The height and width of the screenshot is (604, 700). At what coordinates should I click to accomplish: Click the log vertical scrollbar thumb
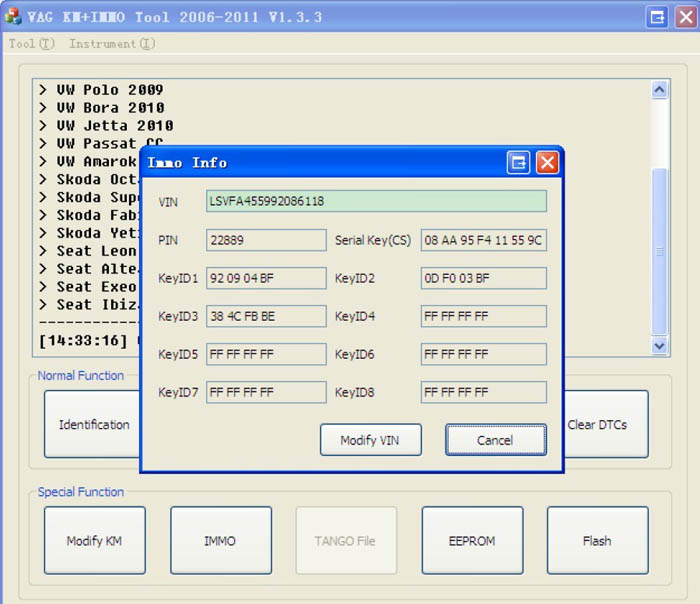tap(659, 251)
